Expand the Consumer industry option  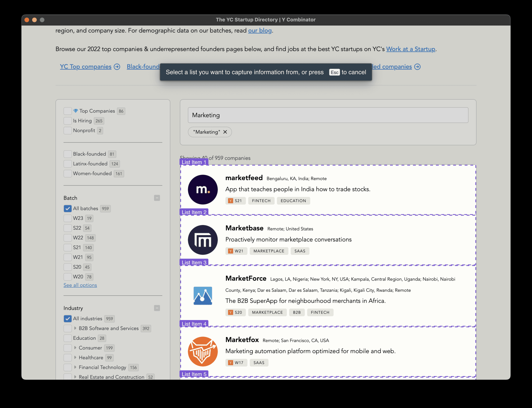[75, 348]
